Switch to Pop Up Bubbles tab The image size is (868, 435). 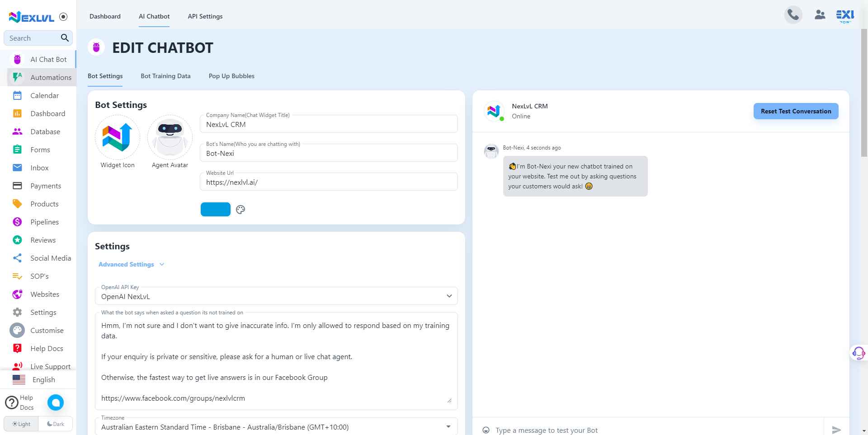pyautogui.click(x=231, y=76)
